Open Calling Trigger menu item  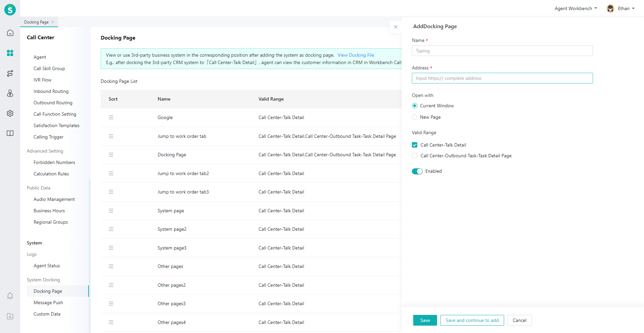[48, 137]
